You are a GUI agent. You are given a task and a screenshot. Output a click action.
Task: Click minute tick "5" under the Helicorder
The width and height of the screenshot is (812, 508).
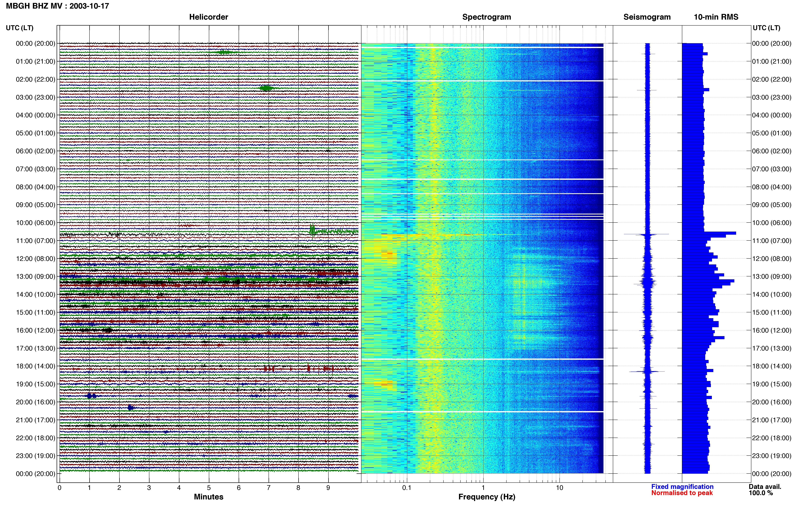[209, 488]
